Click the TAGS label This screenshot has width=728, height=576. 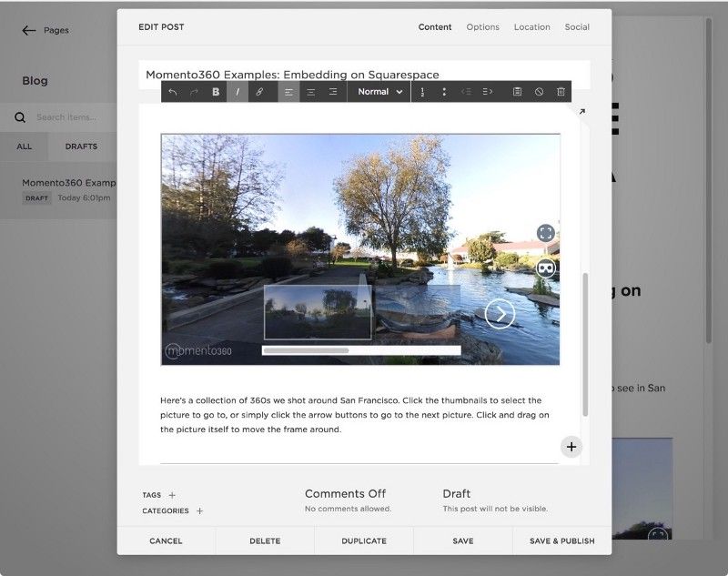(x=152, y=495)
